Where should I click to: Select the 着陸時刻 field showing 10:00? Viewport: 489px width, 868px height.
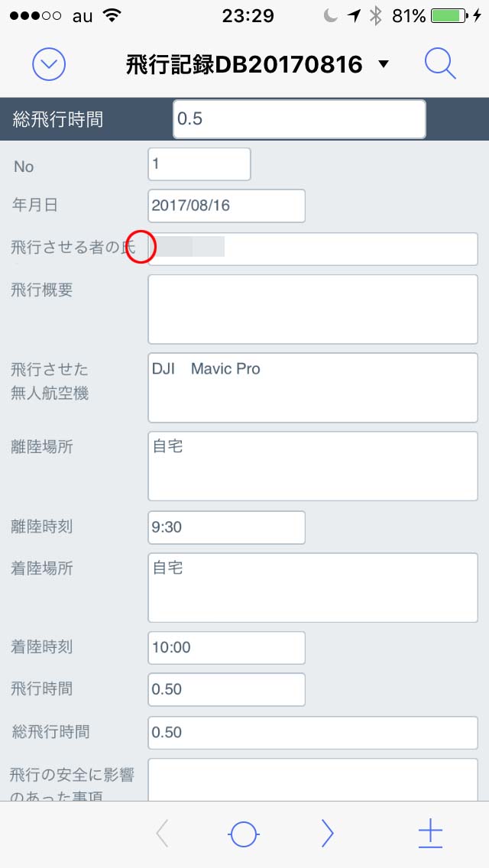point(226,648)
